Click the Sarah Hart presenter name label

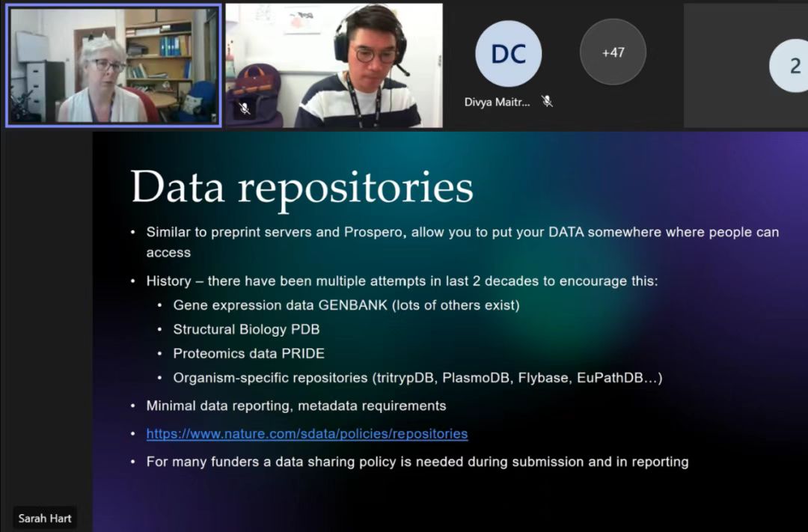pyautogui.click(x=45, y=518)
